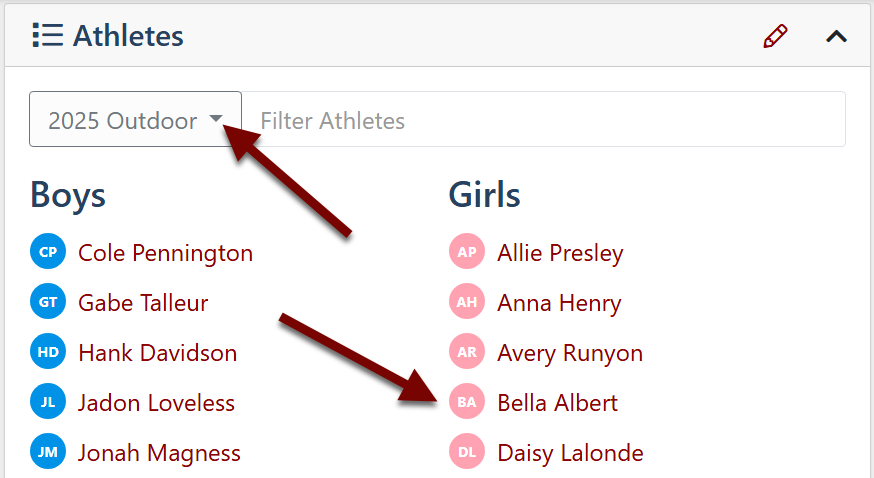Click the HD avatar circle
This screenshot has height=478, width=874.
coord(48,352)
